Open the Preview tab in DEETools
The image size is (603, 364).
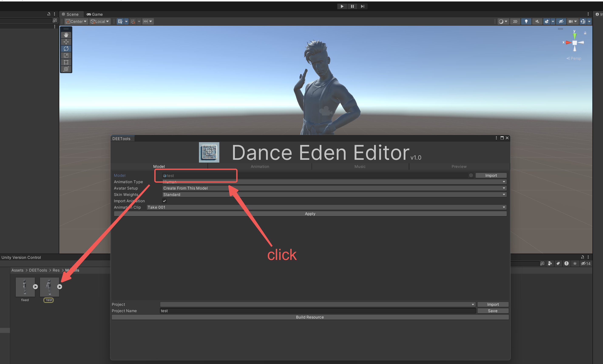[x=459, y=166]
